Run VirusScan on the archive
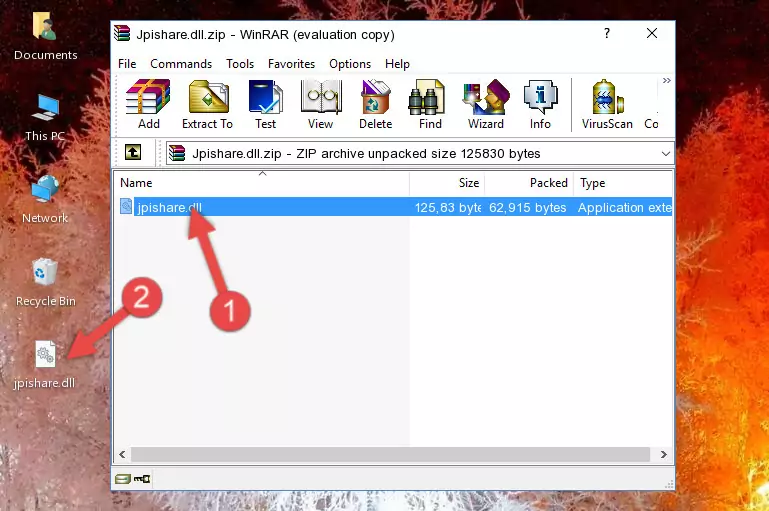Screen dimensions: 769x511 607,104
